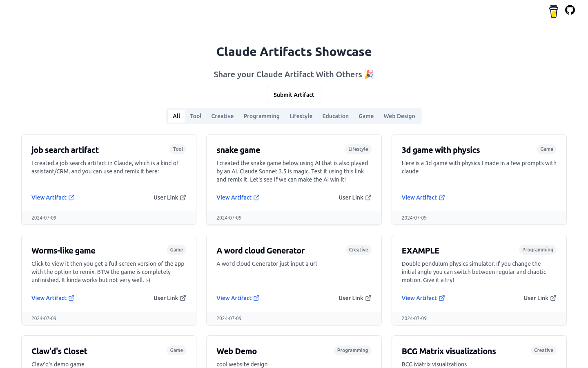588x368 pixels.
Task: Switch to the Tool category tab
Action: click(x=196, y=116)
